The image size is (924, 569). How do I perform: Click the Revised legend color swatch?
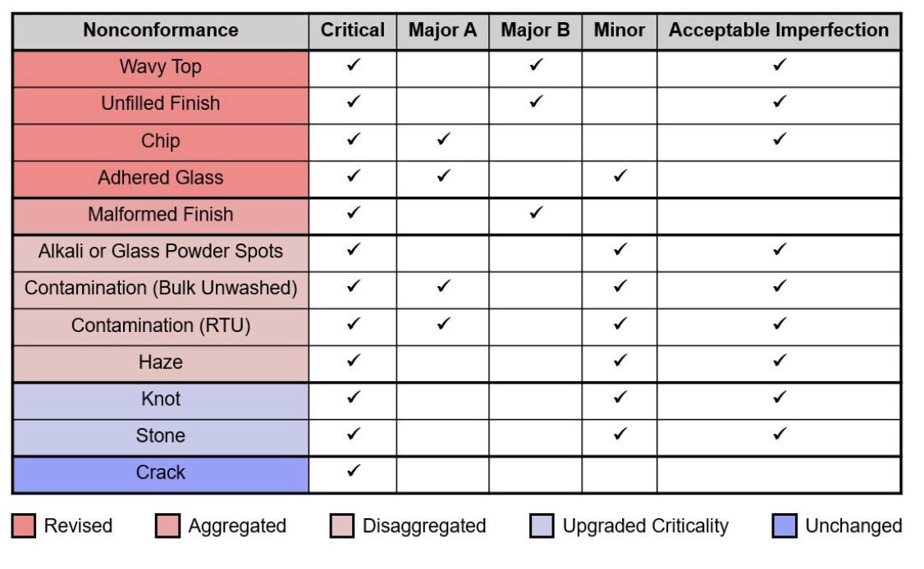(x=24, y=526)
